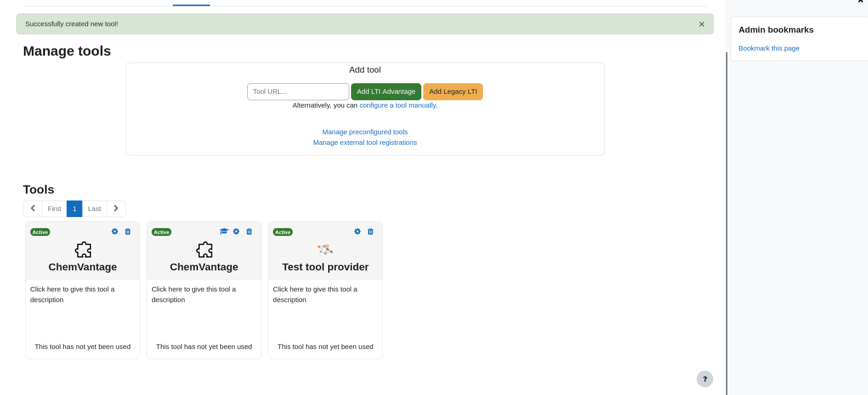Click the Admin bookmarks heading

(776, 30)
